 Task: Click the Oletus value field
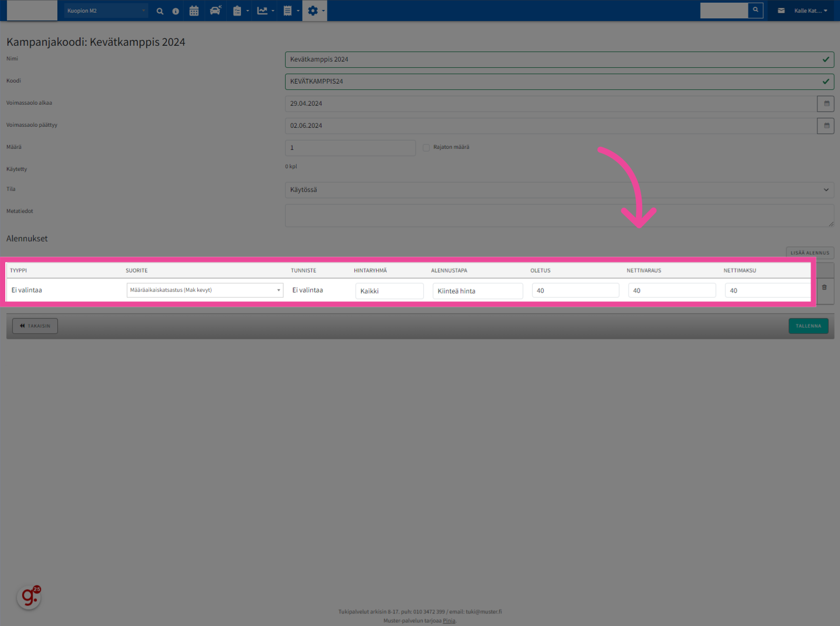[x=575, y=290]
